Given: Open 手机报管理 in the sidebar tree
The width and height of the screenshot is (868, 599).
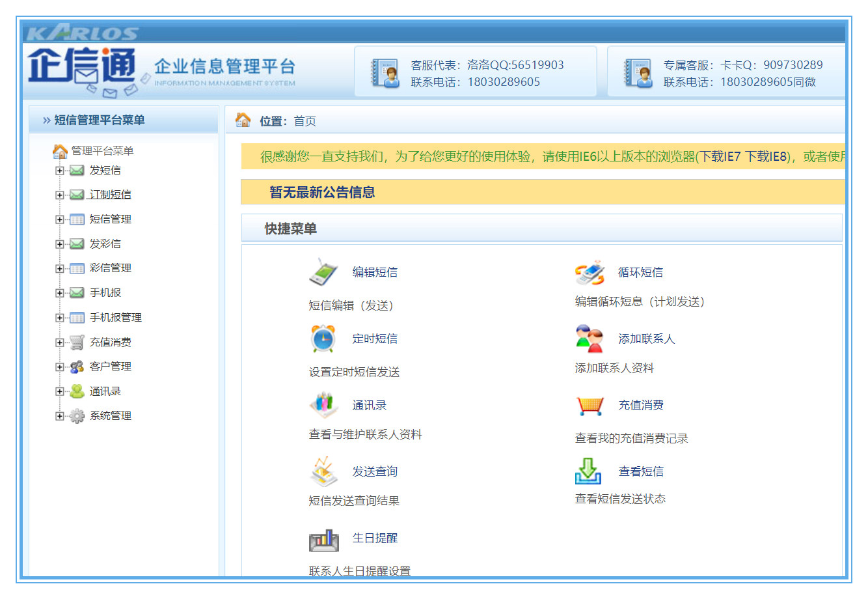Looking at the screenshot, I should tap(115, 318).
